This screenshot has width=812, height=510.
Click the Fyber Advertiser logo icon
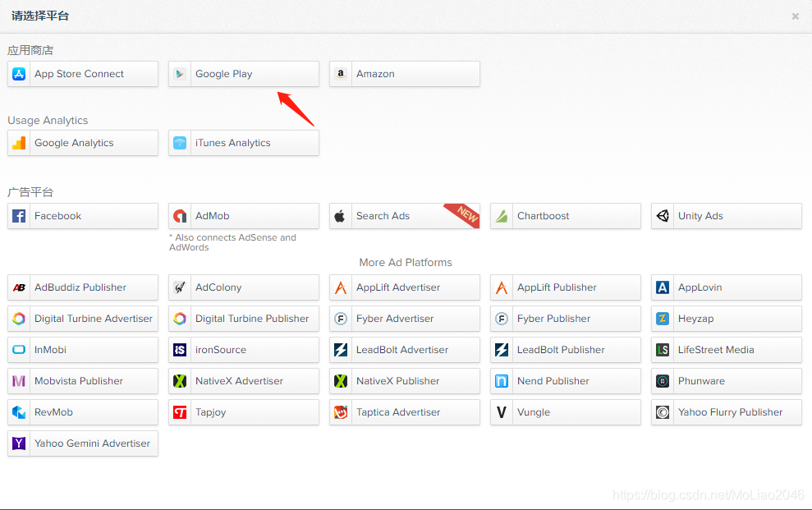340,319
